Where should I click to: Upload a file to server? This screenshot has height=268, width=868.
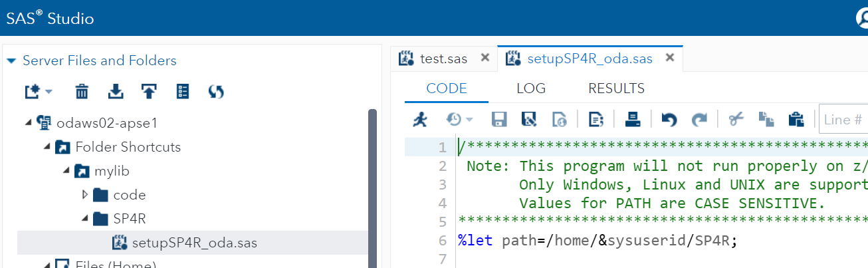[149, 92]
